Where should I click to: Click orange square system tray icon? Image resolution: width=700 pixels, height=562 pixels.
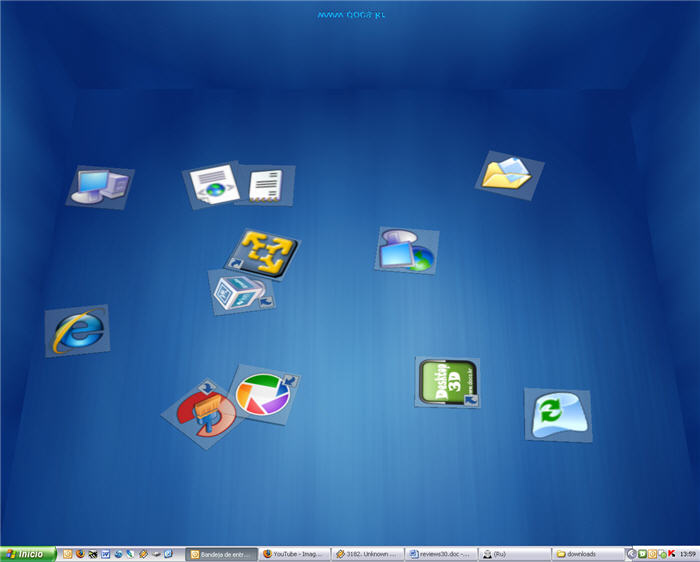[652, 554]
